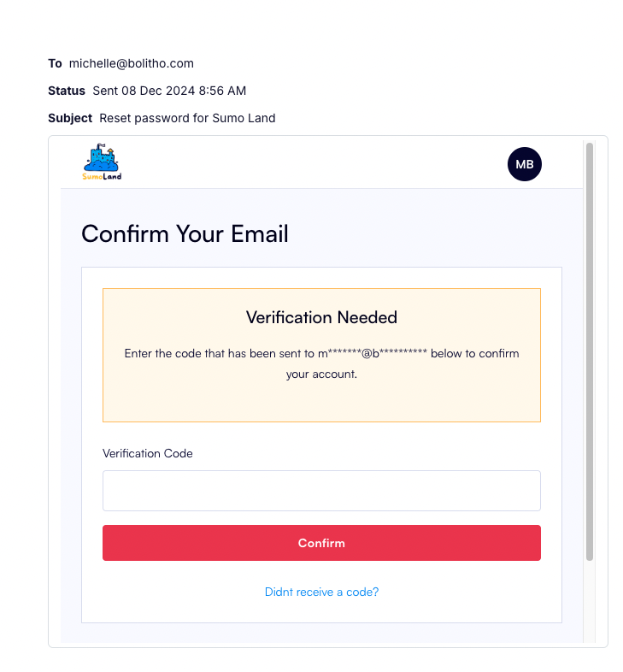Focus the Verification Code input field
This screenshot has height=672, width=623.
[x=321, y=491]
